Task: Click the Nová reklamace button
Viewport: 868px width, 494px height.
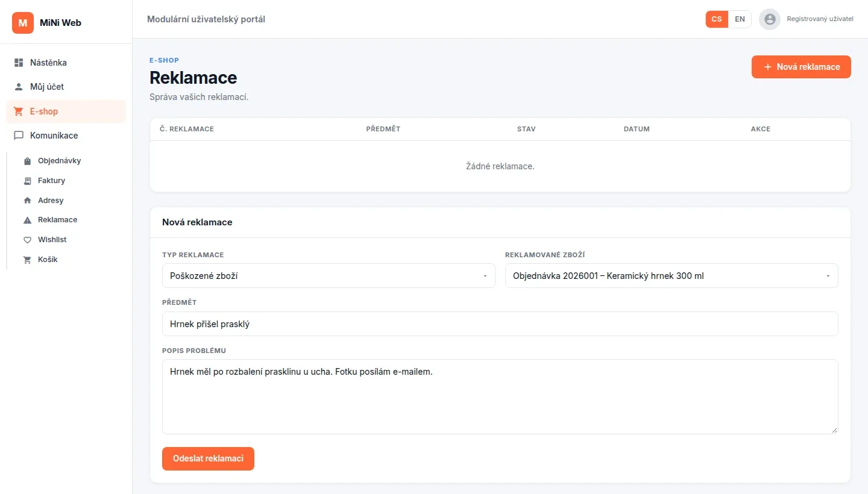Action: coord(801,67)
